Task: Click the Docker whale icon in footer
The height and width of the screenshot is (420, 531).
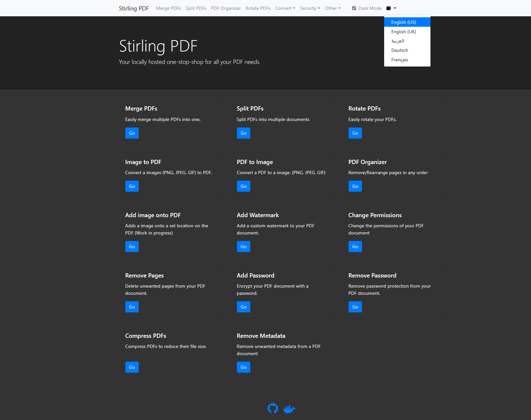Action: tap(289, 409)
